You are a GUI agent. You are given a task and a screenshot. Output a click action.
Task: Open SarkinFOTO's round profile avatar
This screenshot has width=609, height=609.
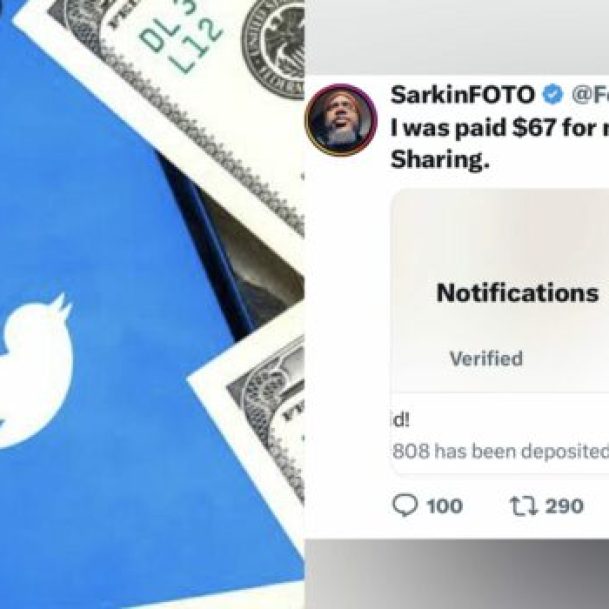tap(341, 120)
